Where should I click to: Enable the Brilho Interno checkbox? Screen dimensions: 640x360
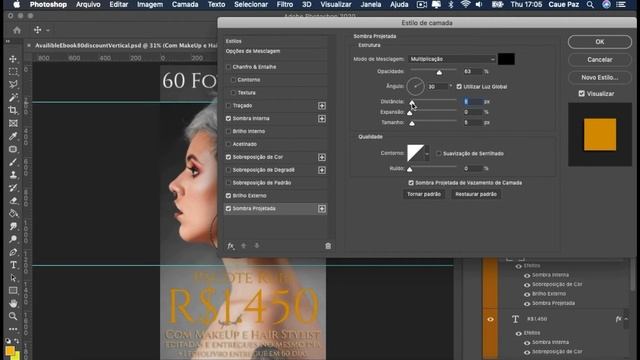(x=228, y=131)
